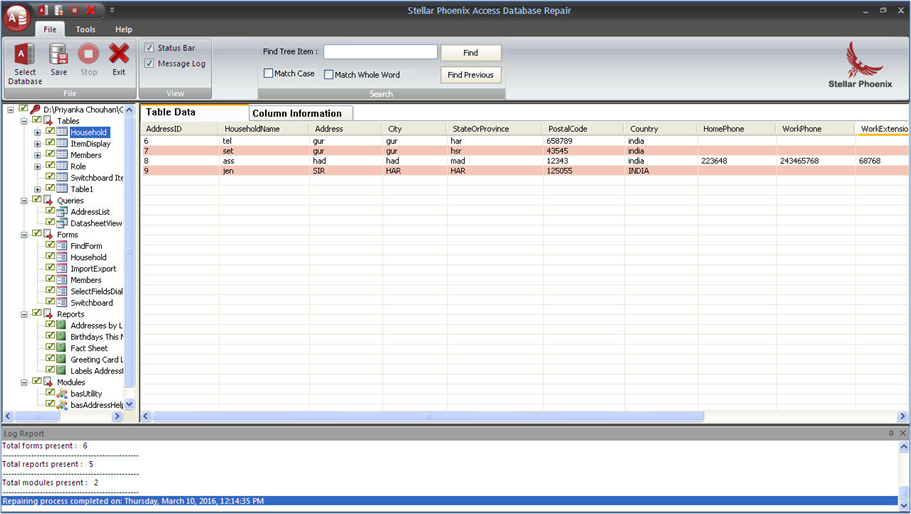Click quick access Select Database icon
Viewport: 911px width, 514px height.
click(44, 10)
